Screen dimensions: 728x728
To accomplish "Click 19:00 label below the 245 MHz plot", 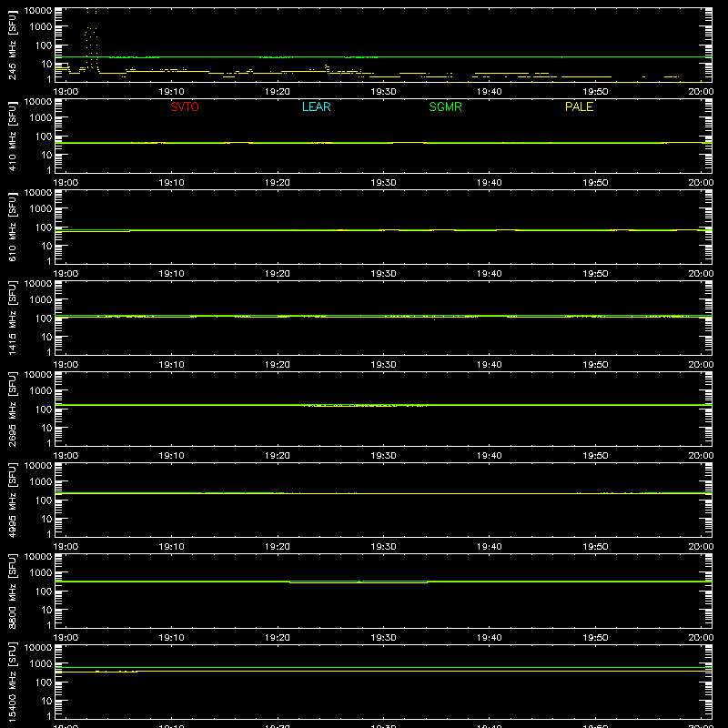I will 66,92.
